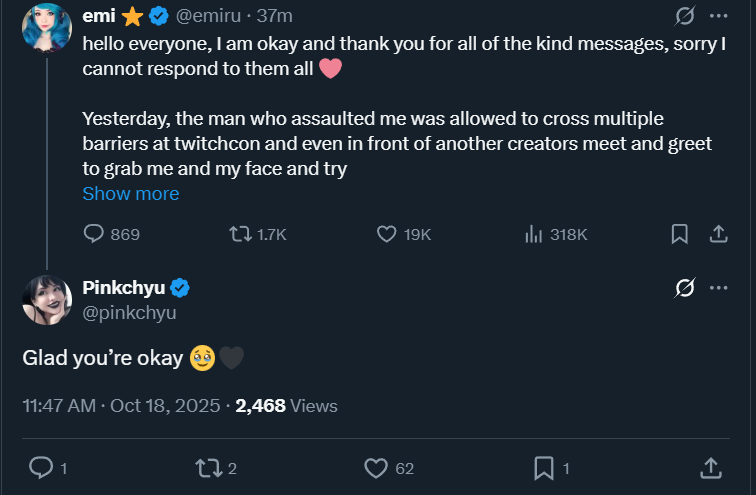This screenshot has height=495, width=756.
Task: Expand tweet with Show more link
Action: (130, 194)
